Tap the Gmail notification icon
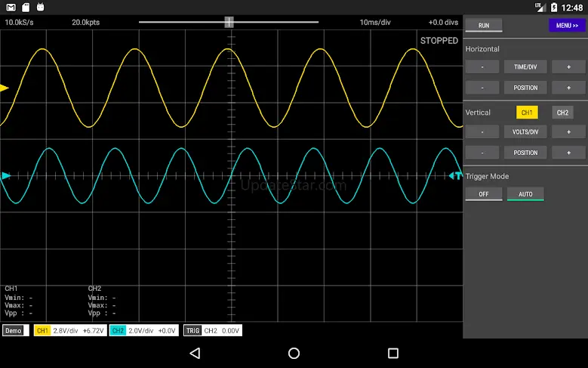Image resolution: width=588 pixels, height=368 pixels. click(11, 7)
